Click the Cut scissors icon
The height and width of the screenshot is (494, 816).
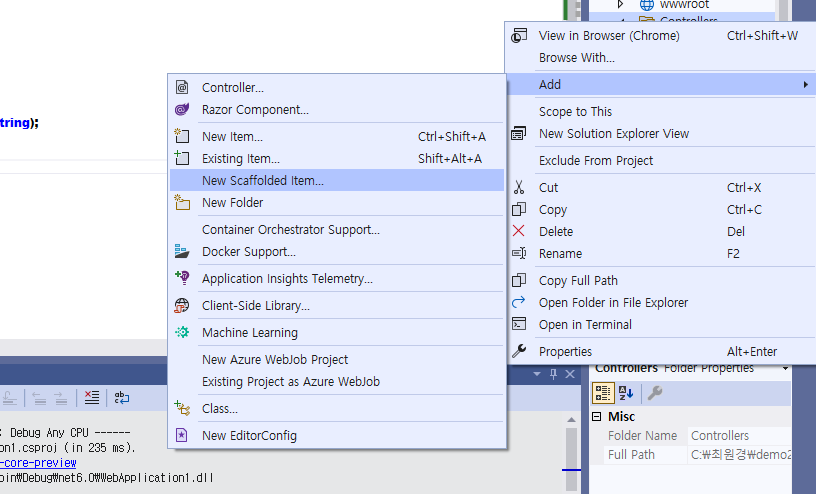pos(519,187)
